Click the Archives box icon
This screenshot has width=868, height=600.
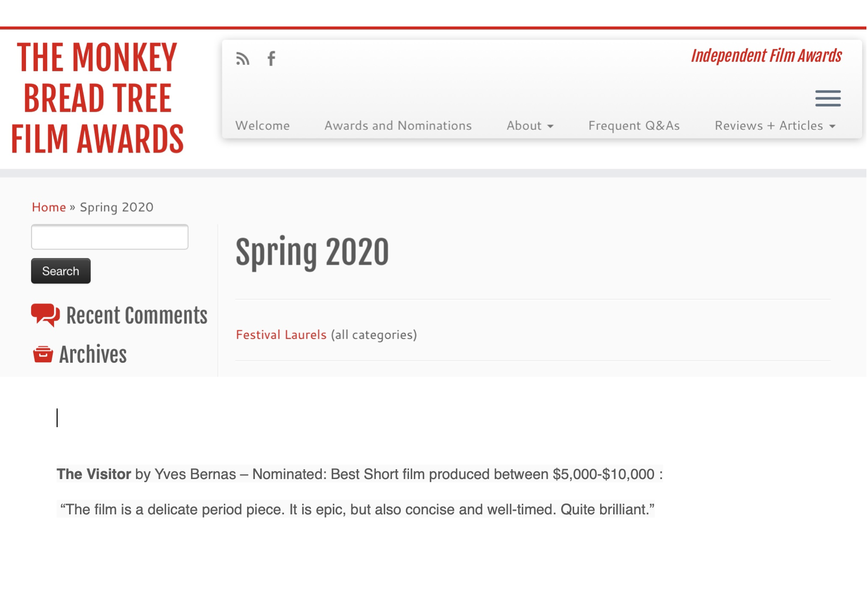point(43,354)
